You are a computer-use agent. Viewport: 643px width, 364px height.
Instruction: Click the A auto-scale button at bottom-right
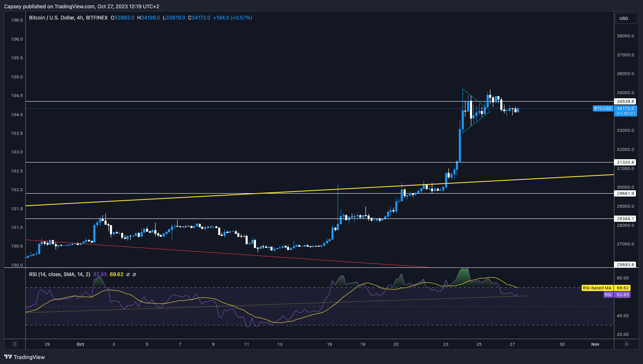pos(626,344)
